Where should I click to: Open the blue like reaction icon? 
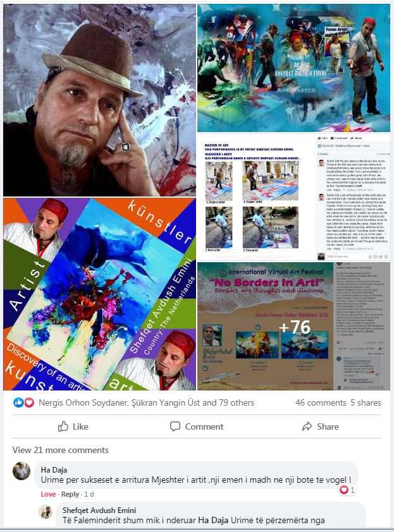(18, 402)
